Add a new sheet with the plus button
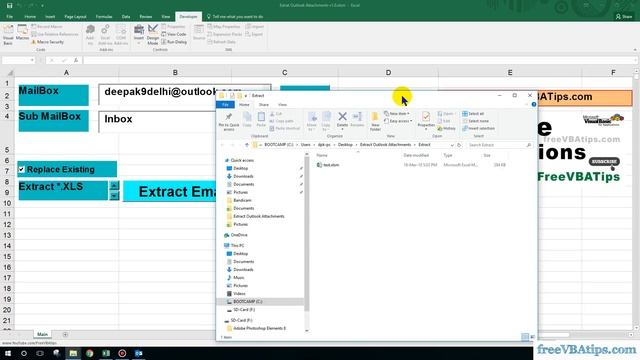This screenshot has width=640, height=360. click(65, 335)
